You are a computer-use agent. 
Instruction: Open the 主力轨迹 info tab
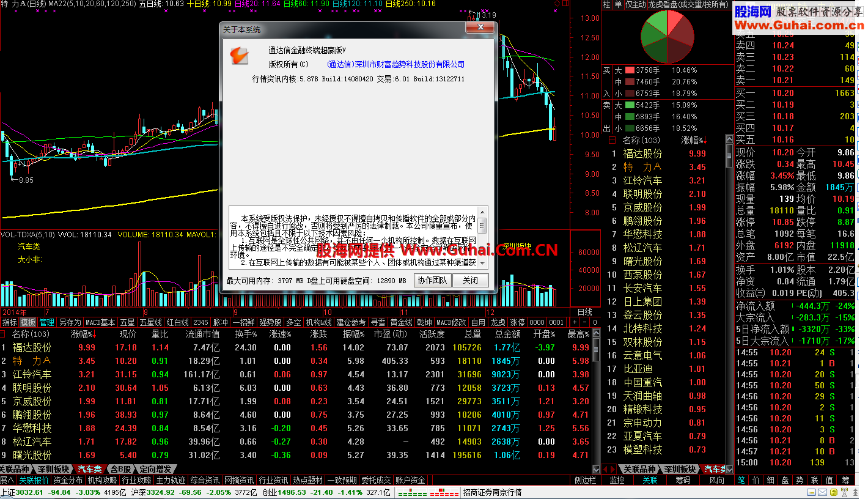point(171,480)
